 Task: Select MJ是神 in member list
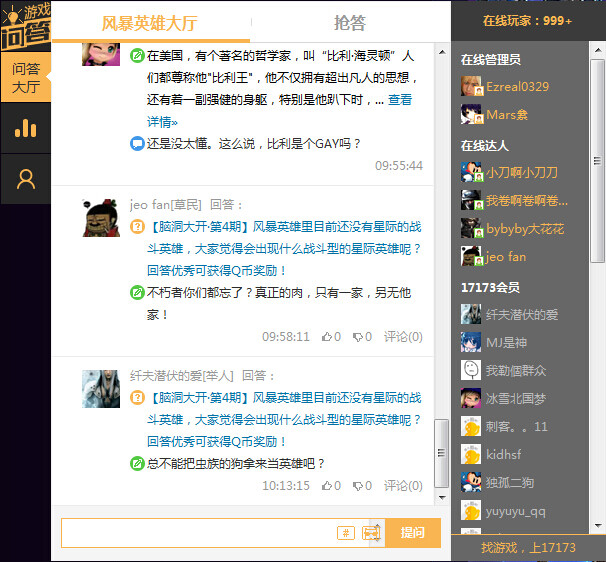506,342
